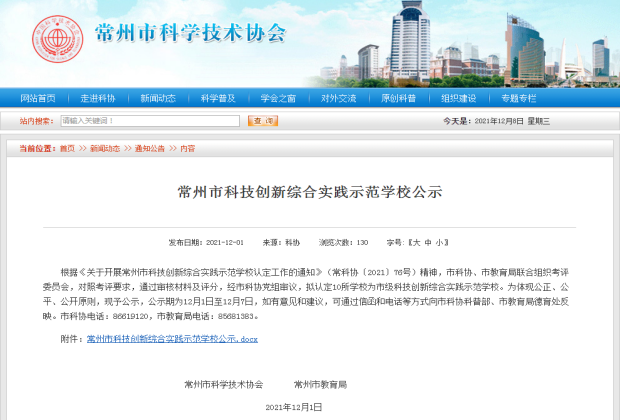Open 科学普及 navigation item

(218, 98)
